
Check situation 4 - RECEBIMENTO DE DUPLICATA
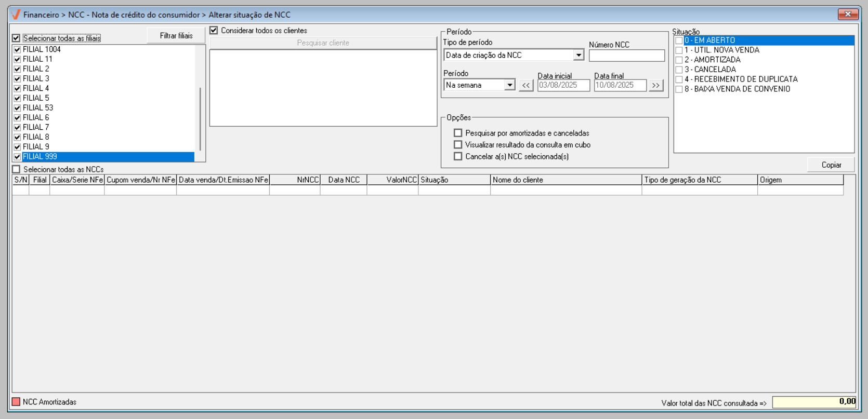point(679,79)
